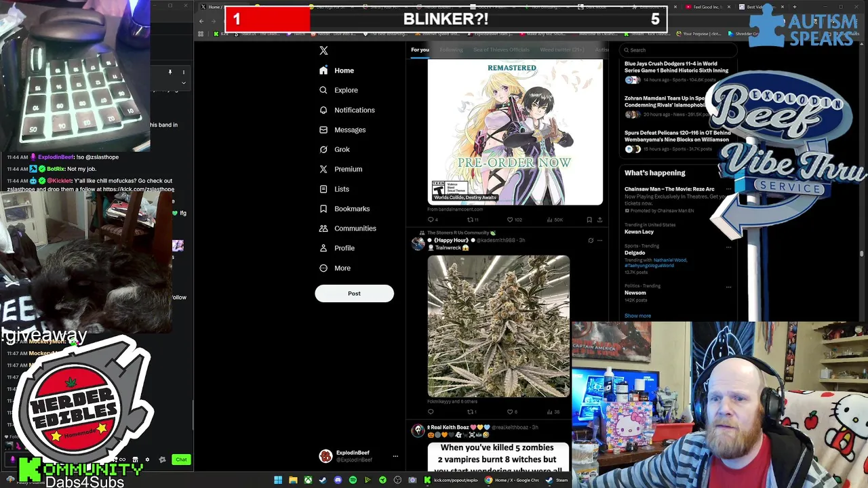Open The Stoners R Us Community link
This screenshot has width=868, height=488.
[461, 232]
